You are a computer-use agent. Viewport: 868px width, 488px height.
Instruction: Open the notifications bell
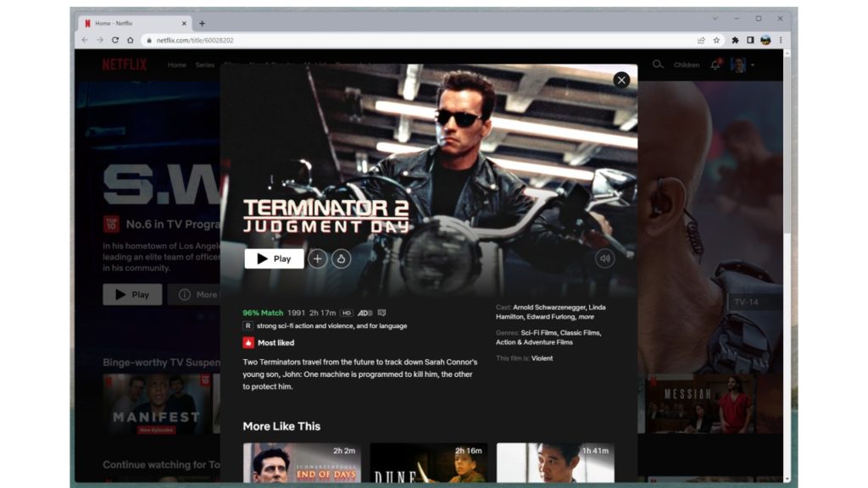click(715, 64)
